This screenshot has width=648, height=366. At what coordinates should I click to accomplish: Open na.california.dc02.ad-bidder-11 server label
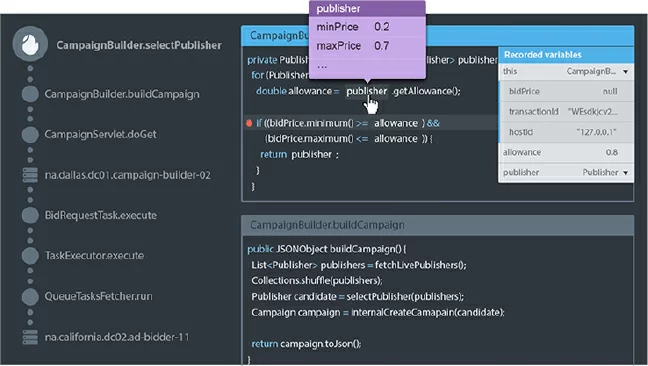coord(117,337)
